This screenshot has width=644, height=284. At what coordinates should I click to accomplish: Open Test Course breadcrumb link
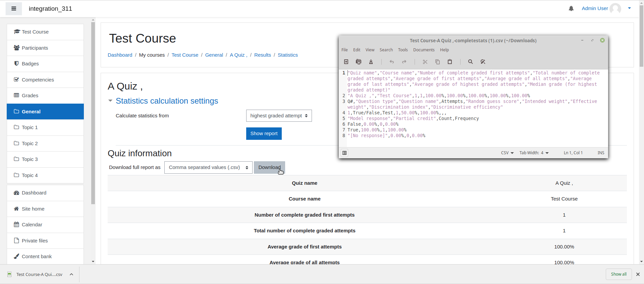[x=185, y=55]
